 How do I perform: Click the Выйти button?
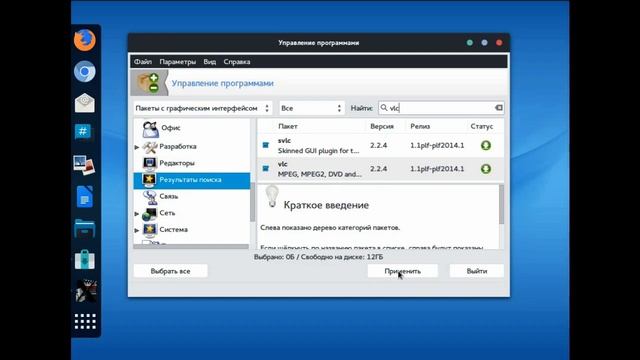tap(477, 271)
